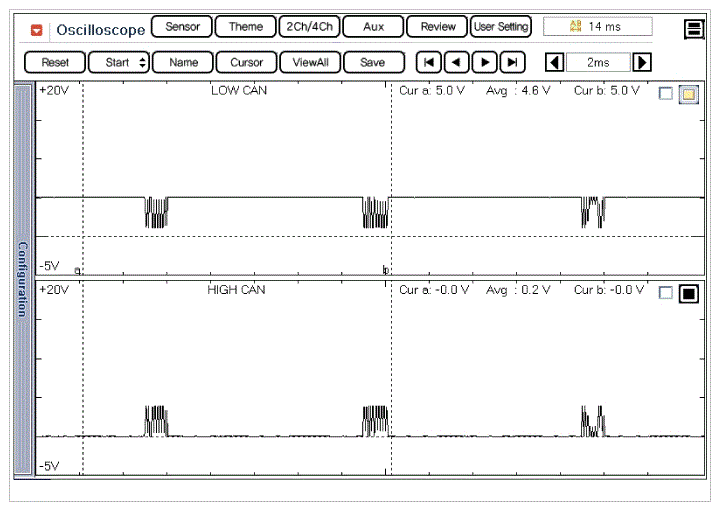Step forward one frame
Image resolution: width=720 pixels, height=511 pixels.
pyautogui.click(x=484, y=62)
